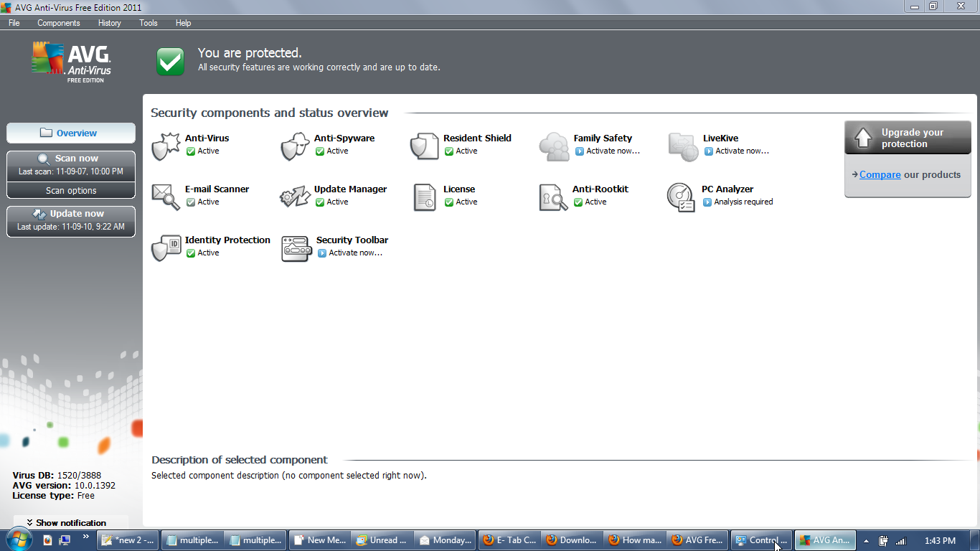Switch to Firefox E- Tab C... window
Image resolution: width=980 pixels, height=551 pixels.
point(509,540)
